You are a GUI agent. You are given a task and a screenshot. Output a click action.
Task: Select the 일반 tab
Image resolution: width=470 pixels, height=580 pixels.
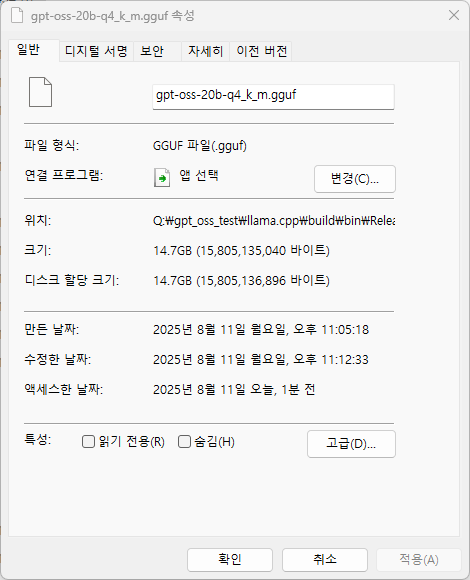point(34,50)
